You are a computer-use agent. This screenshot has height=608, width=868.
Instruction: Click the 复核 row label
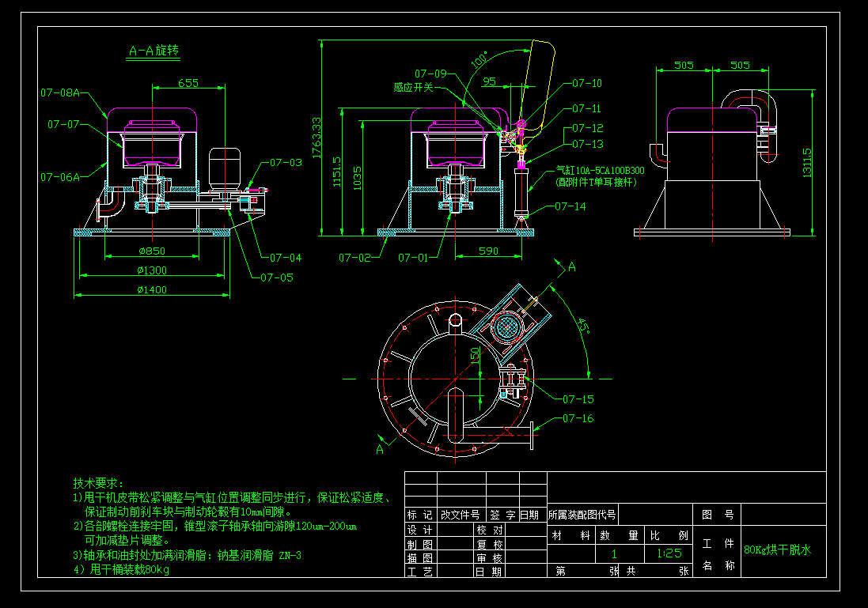point(489,545)
